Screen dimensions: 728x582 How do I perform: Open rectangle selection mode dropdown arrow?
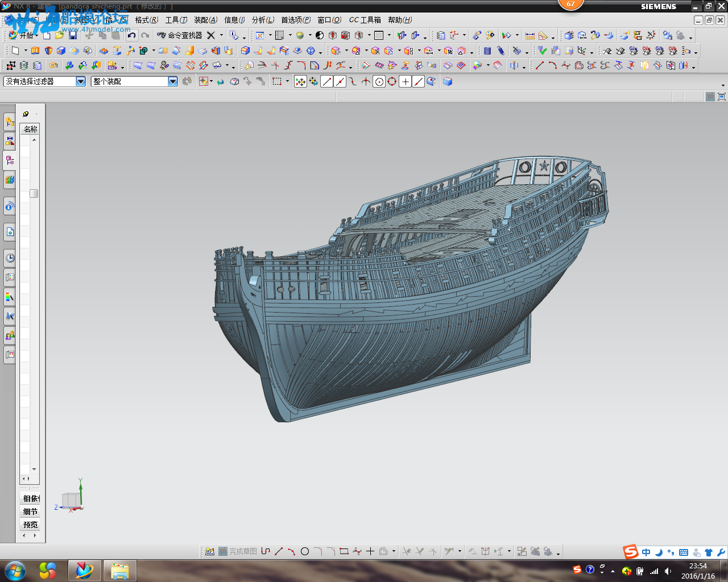[x=287, y=81]
